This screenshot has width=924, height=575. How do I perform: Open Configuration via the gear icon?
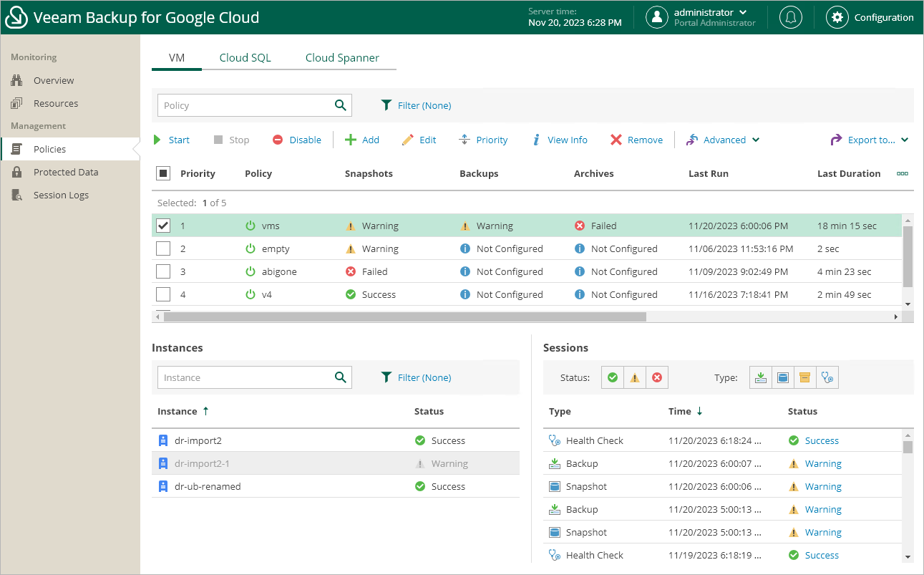click(x=837, y=18)
